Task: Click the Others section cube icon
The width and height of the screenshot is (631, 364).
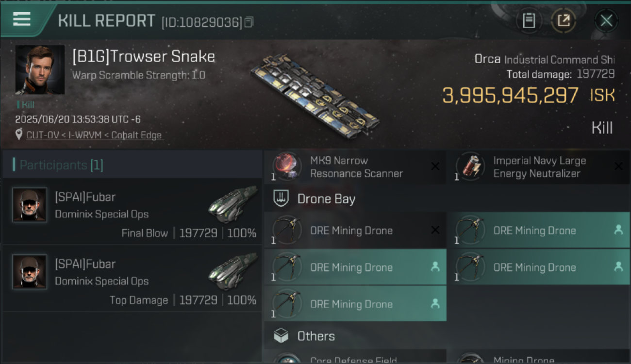Action: pos(281,336)
